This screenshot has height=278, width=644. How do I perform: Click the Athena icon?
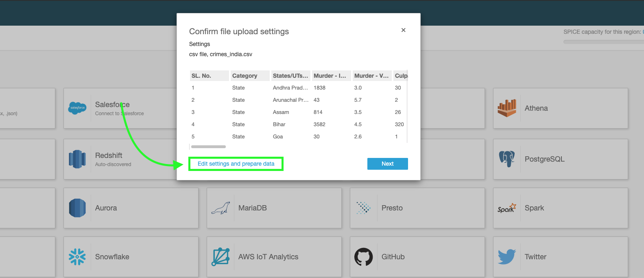click(x=507, y=108)
